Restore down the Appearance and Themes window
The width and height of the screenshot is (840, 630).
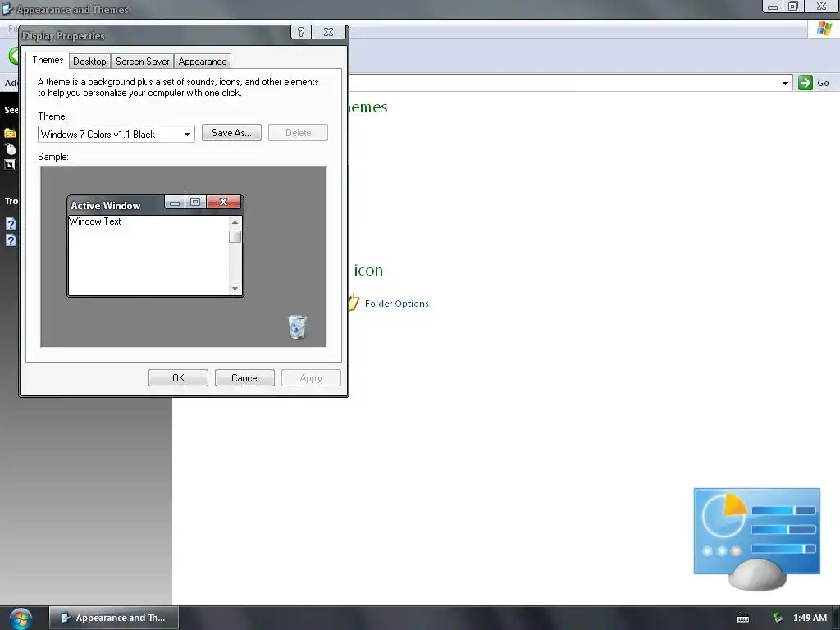point(793,7)
